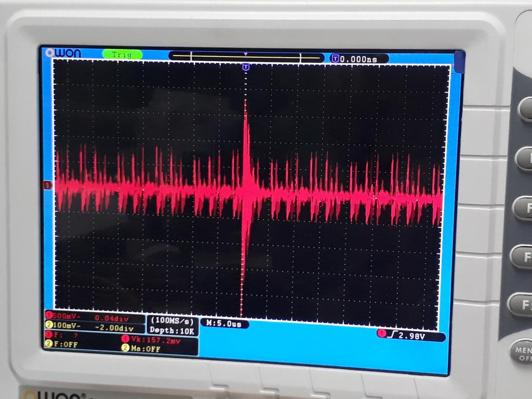Click the purple T trigger marker above the grid
This screenshot has width=532, height=399.
coord(246,67)
